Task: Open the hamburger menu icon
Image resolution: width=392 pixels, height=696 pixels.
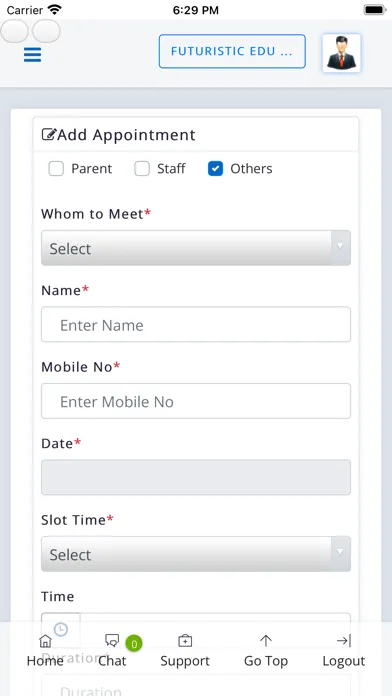Action: tap(32, 55)
